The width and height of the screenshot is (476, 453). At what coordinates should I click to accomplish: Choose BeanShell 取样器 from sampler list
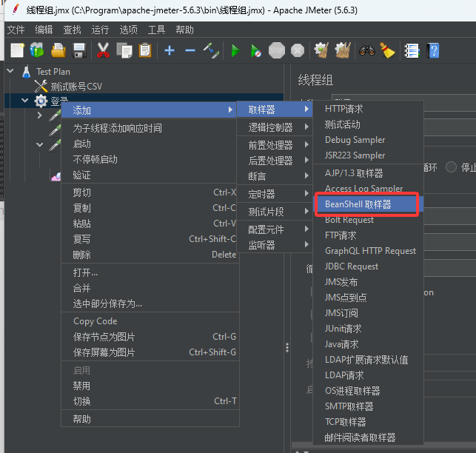[x=368, y=204]
